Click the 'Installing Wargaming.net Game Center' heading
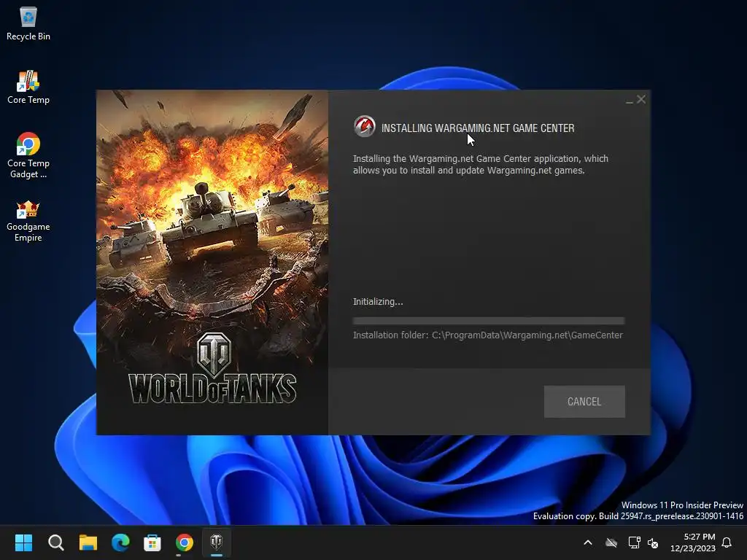 tap(478, 128)
